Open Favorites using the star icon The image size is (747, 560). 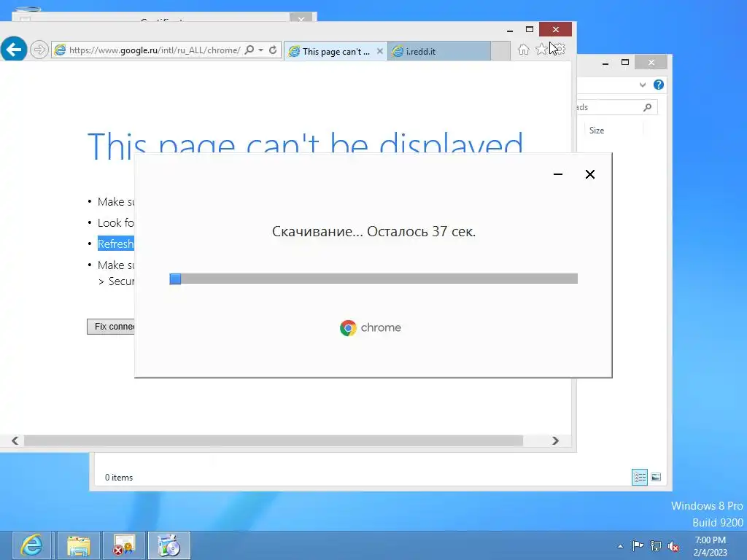tap(541, 49)
